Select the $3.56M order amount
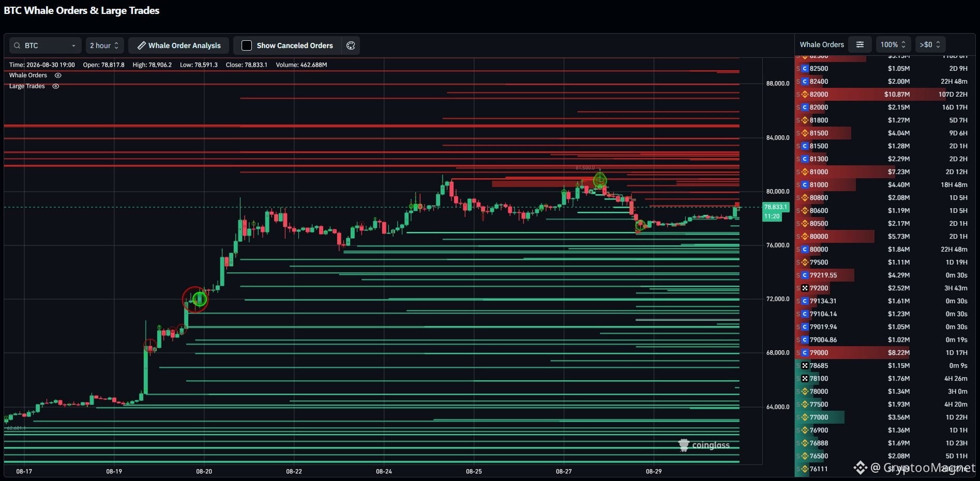 coord(899,417)
